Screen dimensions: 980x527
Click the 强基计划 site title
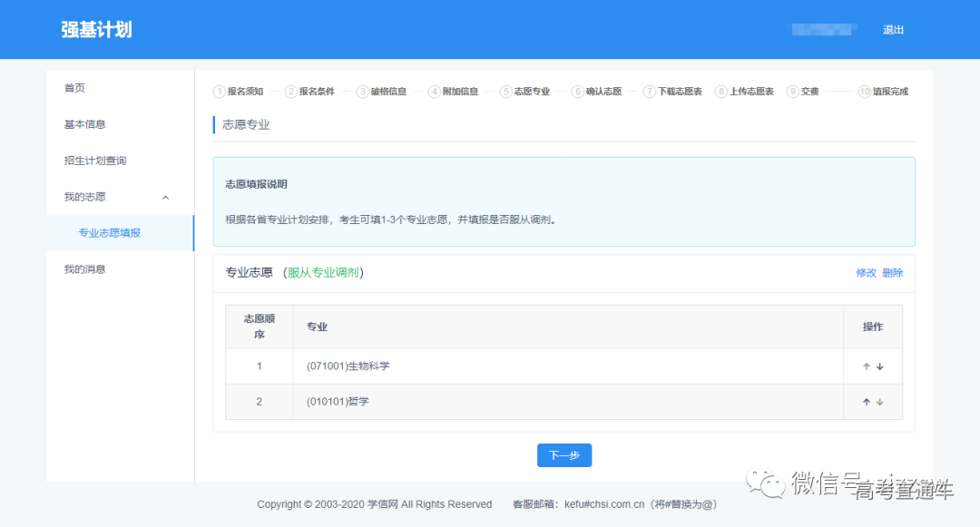pos(97,30)
